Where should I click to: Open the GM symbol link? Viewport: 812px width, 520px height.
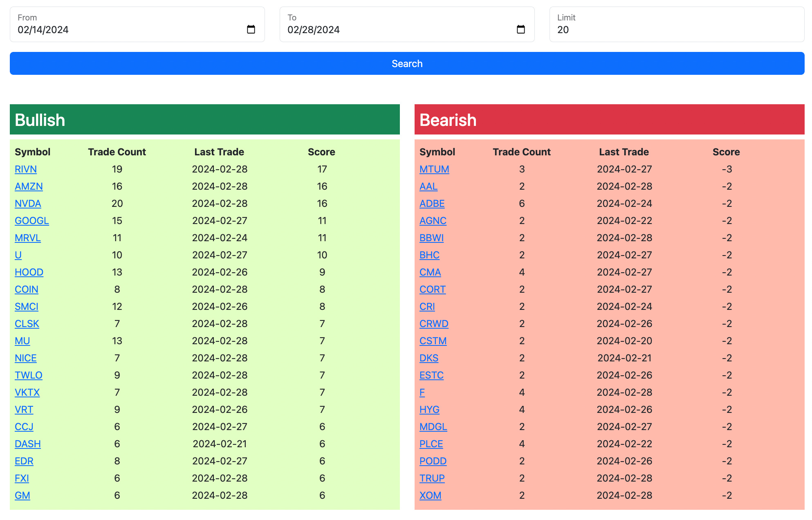[x=22, y=495]
